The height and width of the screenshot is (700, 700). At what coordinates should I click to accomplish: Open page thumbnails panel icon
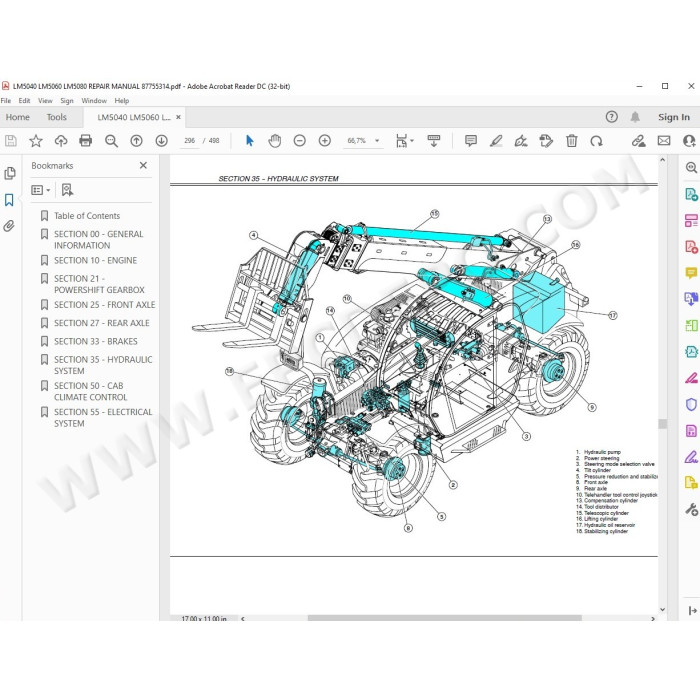[10, 173]
